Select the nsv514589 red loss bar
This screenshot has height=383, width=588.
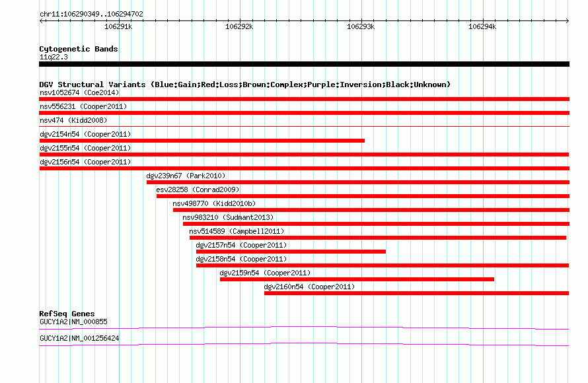[x=378, y=238]
